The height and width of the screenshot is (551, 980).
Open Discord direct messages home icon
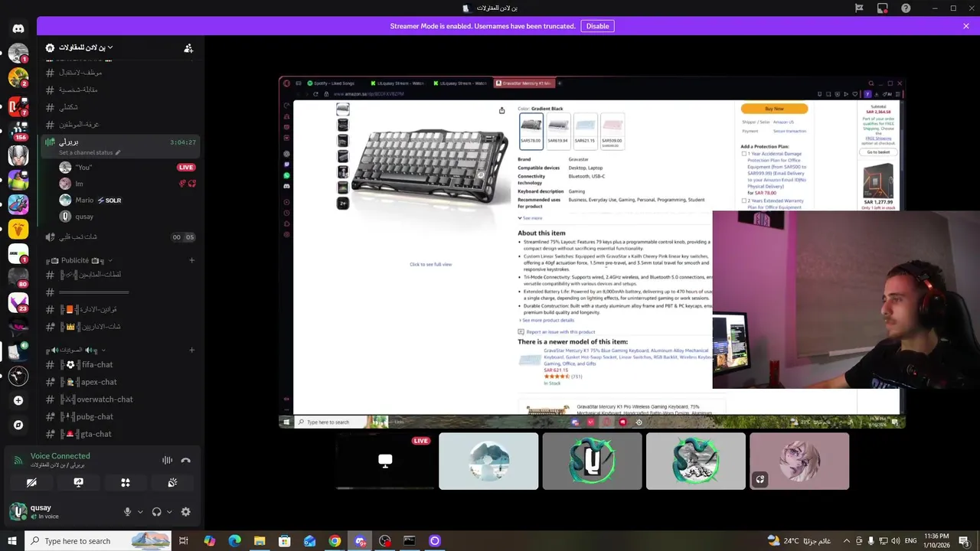click(18, 28)
